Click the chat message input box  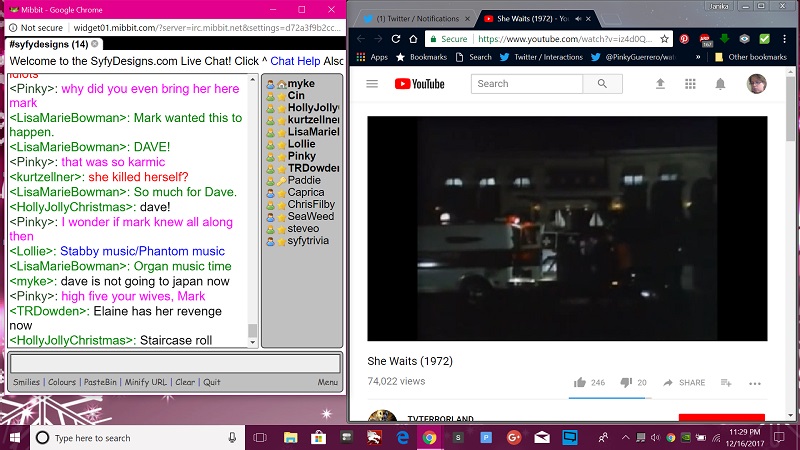pyautogui.click(x=175, y=364)
